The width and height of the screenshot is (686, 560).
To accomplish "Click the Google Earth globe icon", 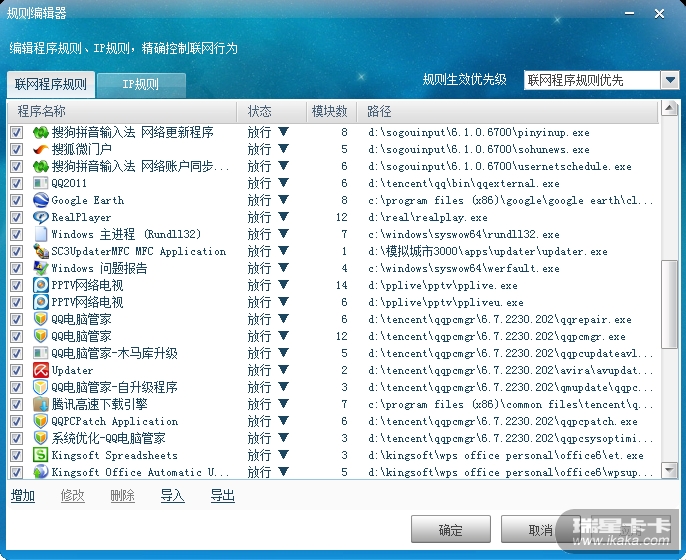I will click(x=41, y=200).
